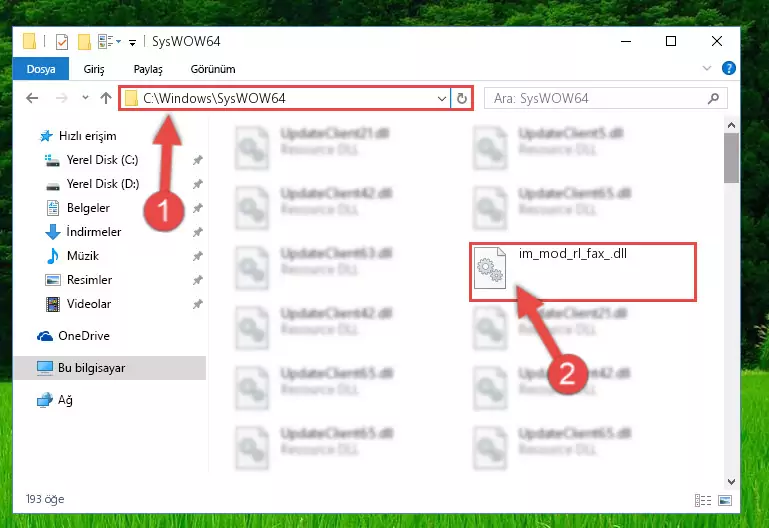Screen dimensions: 769x528
Task: Click the scroll down arrow of file list
Action: (731, 481)
